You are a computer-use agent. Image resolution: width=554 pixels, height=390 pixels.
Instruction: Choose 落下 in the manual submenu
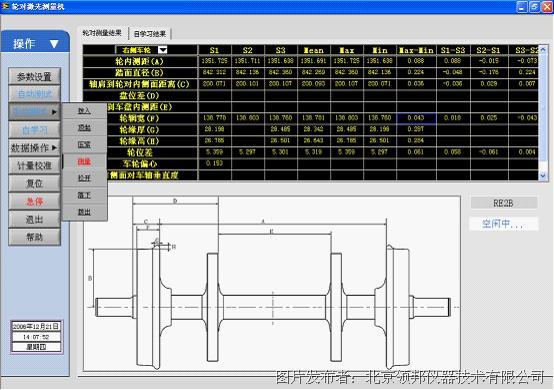84,195
